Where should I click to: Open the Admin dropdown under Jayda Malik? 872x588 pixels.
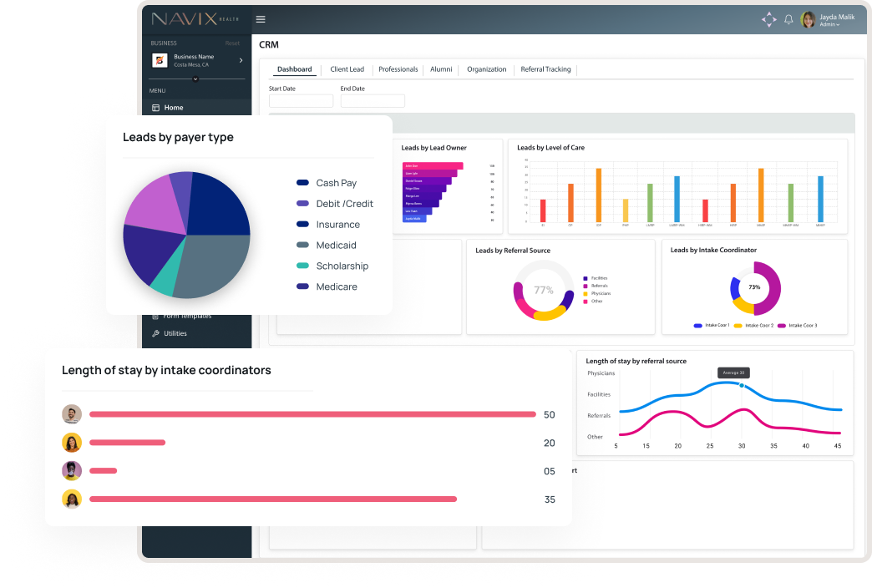[x=829, y=24]
